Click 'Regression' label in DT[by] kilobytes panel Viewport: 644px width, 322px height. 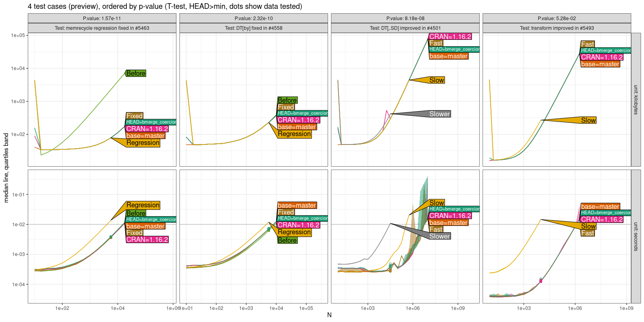(x=294, y=134)
